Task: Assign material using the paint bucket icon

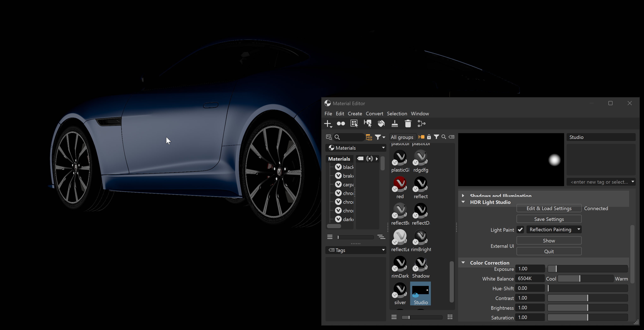Action: click(x=381, y=123)
